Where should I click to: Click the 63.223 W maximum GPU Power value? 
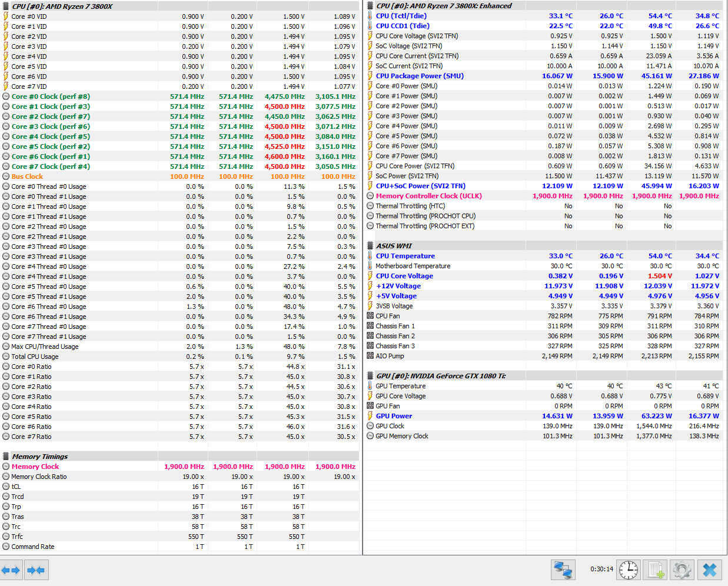click(x=656, y=416)
